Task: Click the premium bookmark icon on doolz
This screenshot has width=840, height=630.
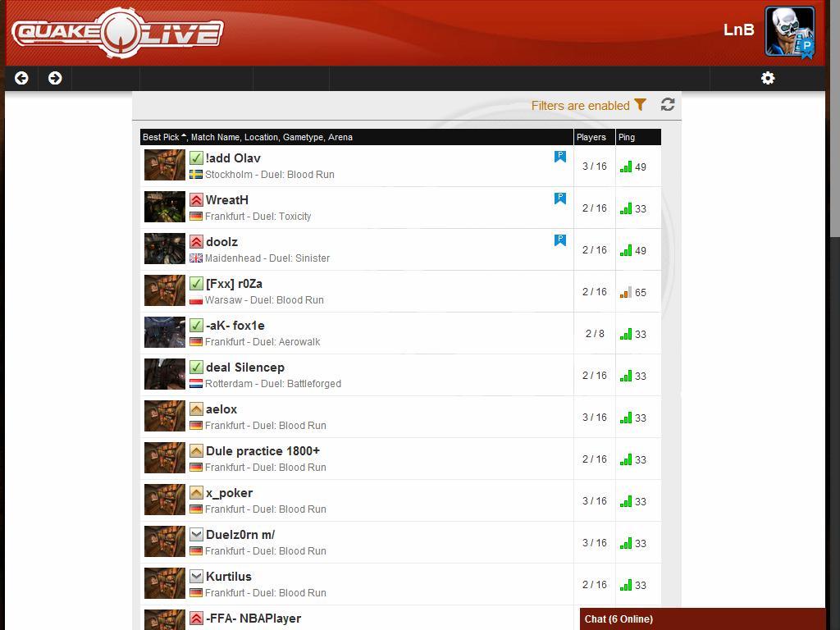Action: [x=559, y=240]
